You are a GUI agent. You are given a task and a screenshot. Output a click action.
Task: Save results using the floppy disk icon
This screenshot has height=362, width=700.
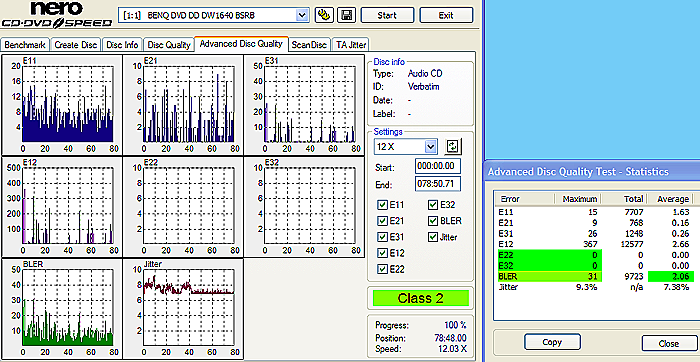[x=346, y=15]
